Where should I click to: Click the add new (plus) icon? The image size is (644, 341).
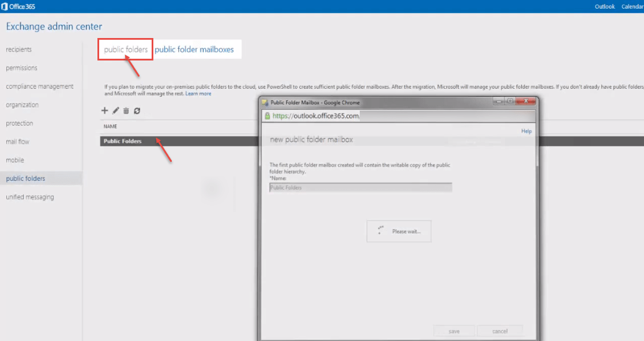105,111
